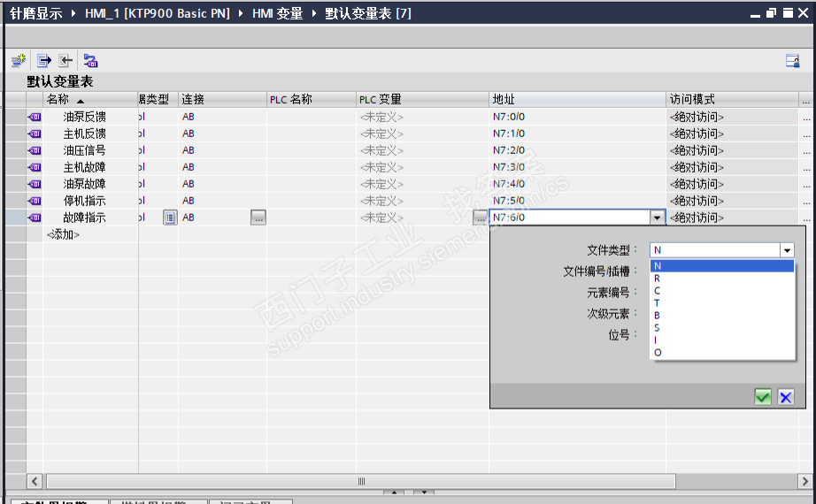Click 访问模式 cell in 故障指示 row
The height and width of the screenshot is (504, 816).
pos(732,218)
